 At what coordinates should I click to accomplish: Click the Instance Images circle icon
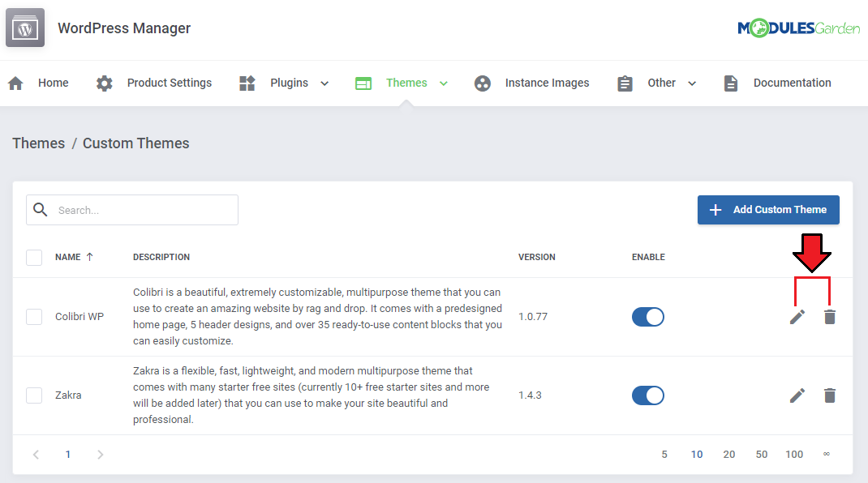pyautogui.click(x=482, y=83)
